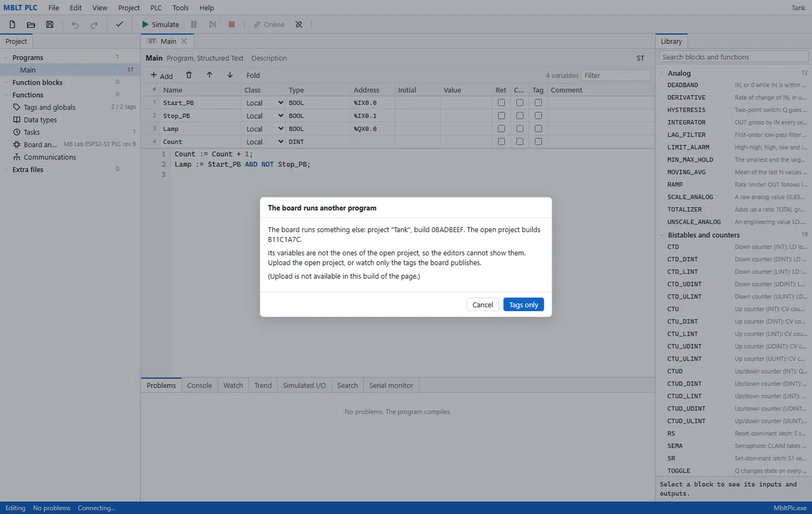Open the Tools menu
The width and height of the screenshot is (812, 514).
point(180,8)
